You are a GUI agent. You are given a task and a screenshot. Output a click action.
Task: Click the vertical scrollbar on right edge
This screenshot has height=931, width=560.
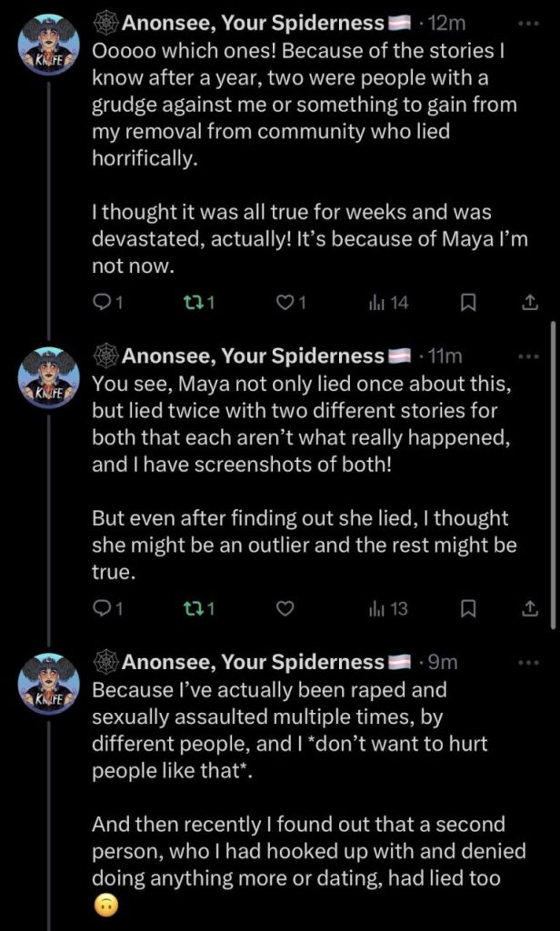pyautogui.click(x=554, y=473)
